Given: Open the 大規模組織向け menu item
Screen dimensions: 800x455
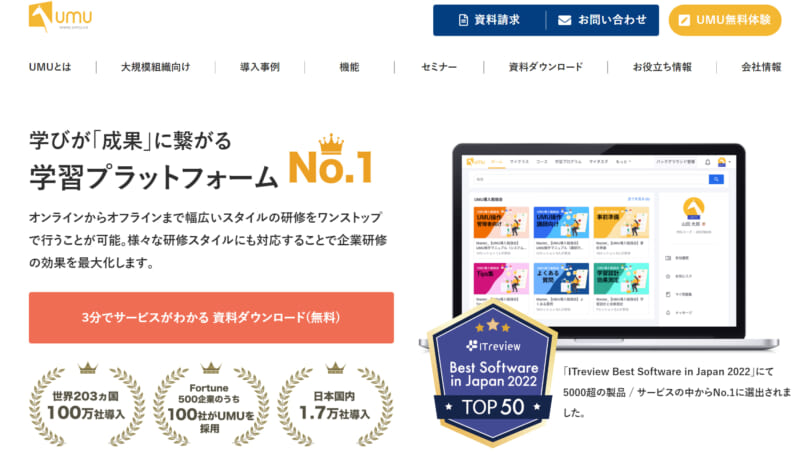Looking at the screenshot, I should tap(155, 67).
